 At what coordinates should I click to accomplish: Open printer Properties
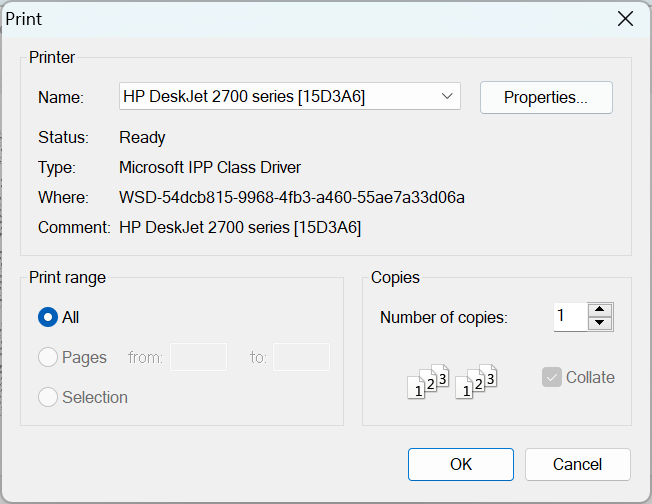(x=545, y=97)
